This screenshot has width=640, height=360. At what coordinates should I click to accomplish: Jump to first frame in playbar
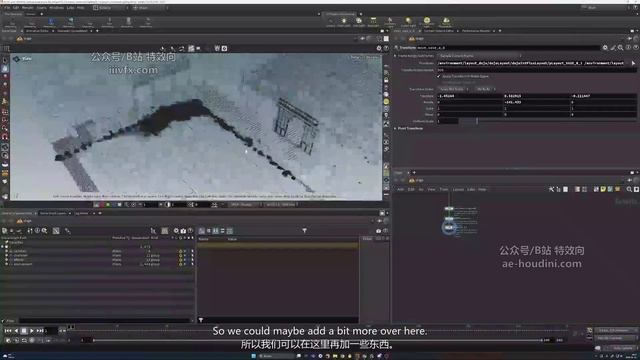[8, 331]
